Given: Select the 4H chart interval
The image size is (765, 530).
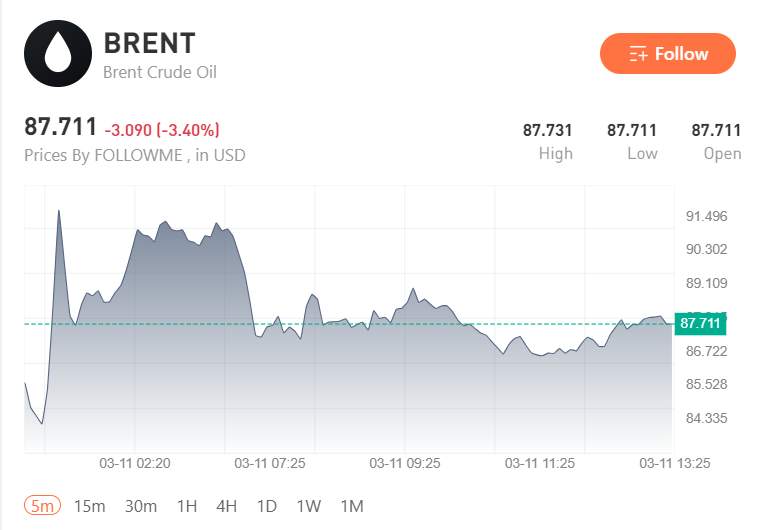Looking at the screenshot, I should 226,506.
